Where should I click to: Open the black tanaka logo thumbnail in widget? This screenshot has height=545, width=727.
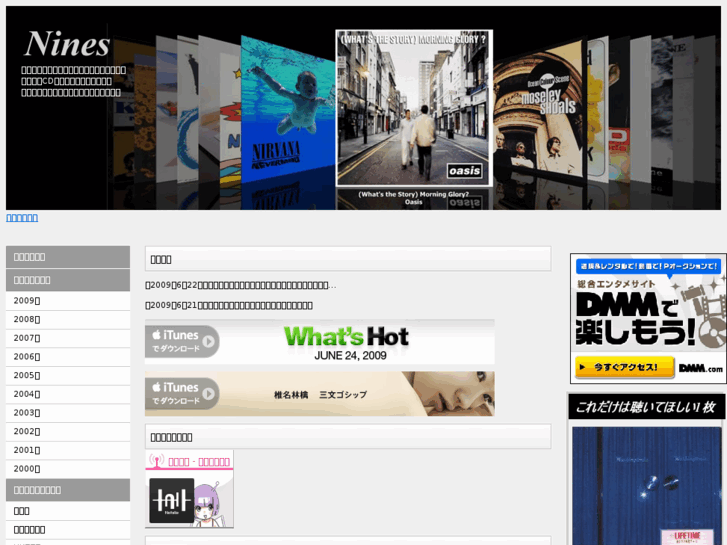pyautogui.click(x=172, y=500)
